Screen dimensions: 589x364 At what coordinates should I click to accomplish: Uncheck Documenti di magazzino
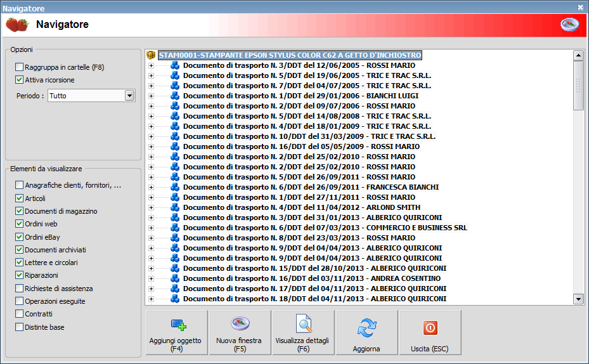point(19,211)
